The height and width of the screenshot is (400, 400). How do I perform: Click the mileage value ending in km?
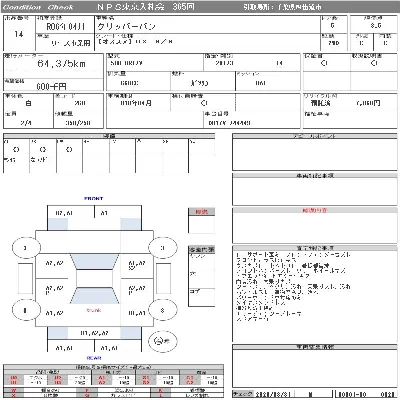point(62,63)
